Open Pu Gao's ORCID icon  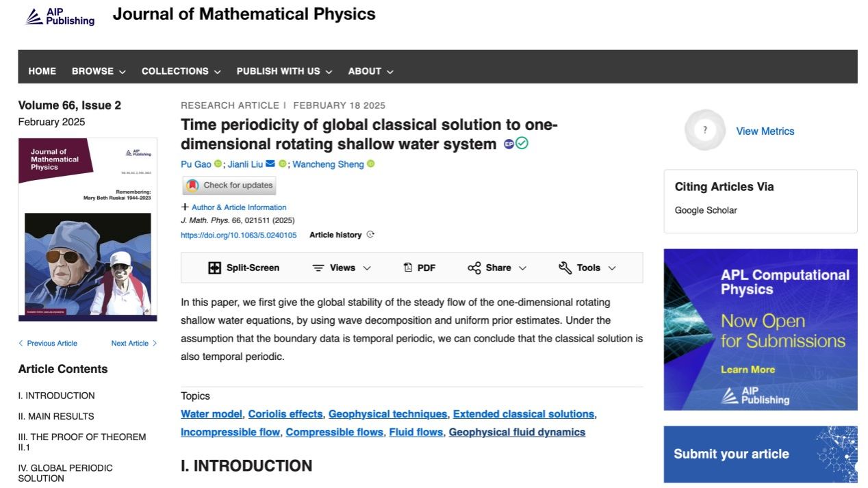click(x=218, y=164)
